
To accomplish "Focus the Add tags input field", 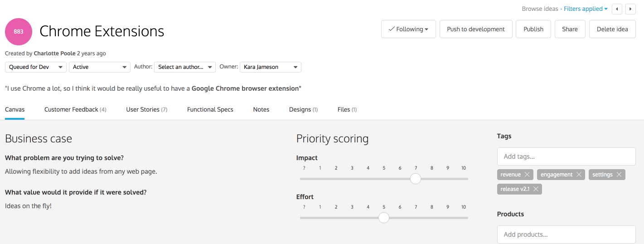I will pos(567,156).
